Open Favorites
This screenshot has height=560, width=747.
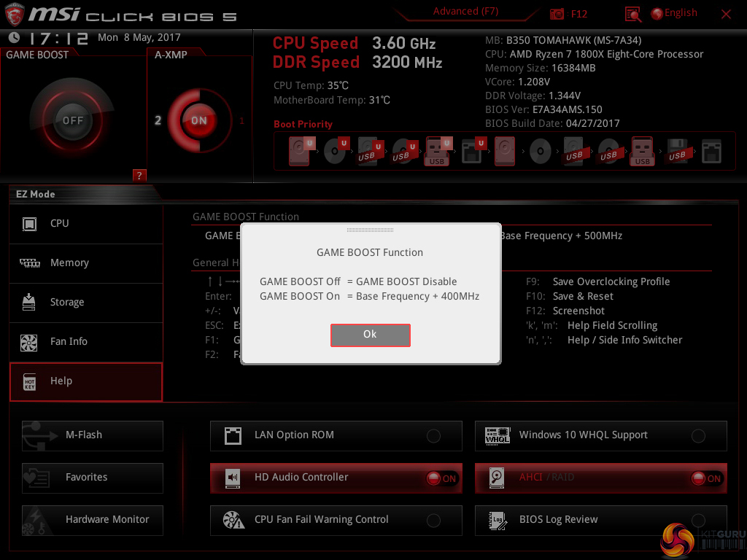tap(93, 478)
